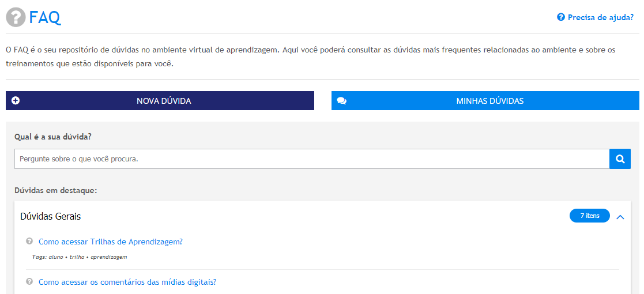This screenshot has width=644, height=294.
Task: Click question icon beside Trilhas de Aprendizagem
Action: 29,241
